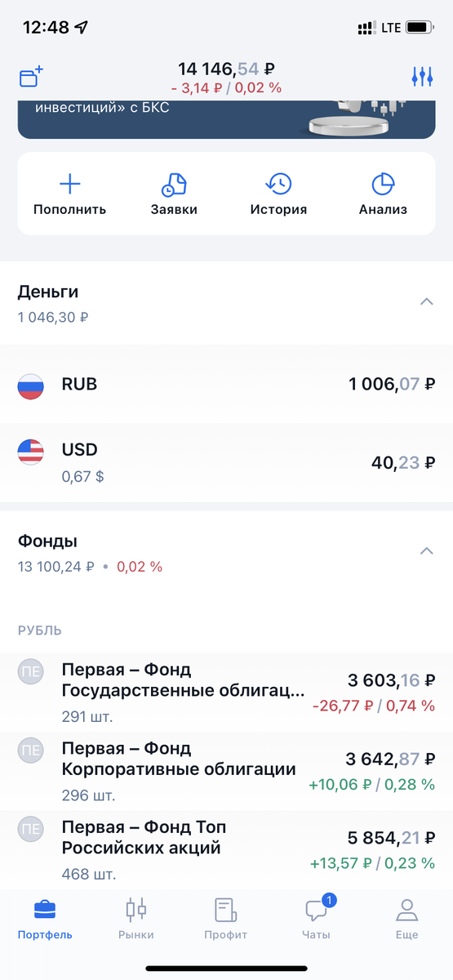Tap the Пополнить plus icon
The image size is (453, 980).
70,184
